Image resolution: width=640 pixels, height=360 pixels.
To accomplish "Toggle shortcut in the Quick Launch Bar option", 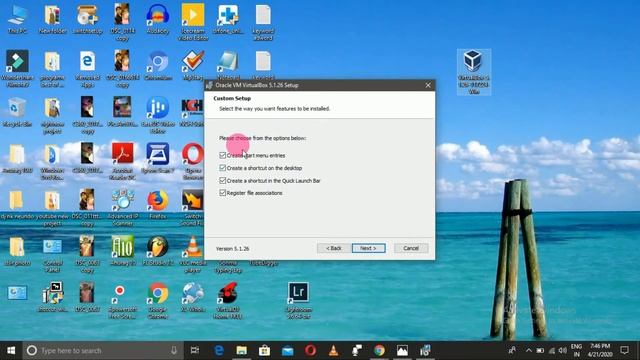I will point(222,180).
